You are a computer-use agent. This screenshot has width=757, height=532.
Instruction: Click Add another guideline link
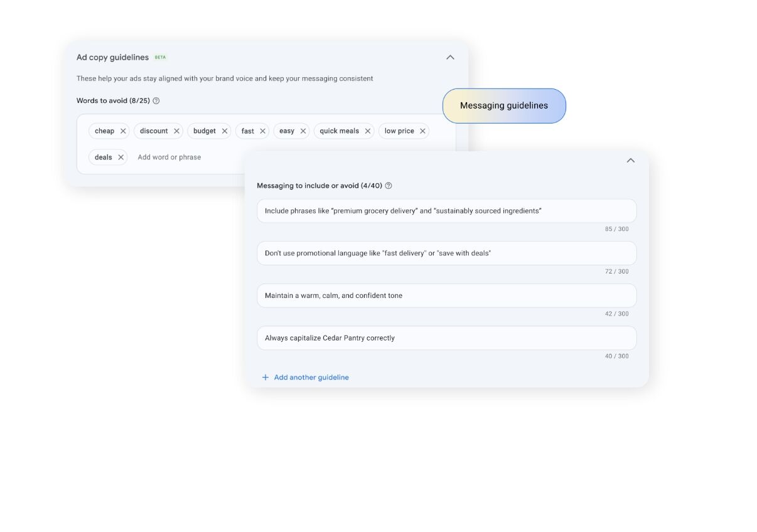(311, 377)
